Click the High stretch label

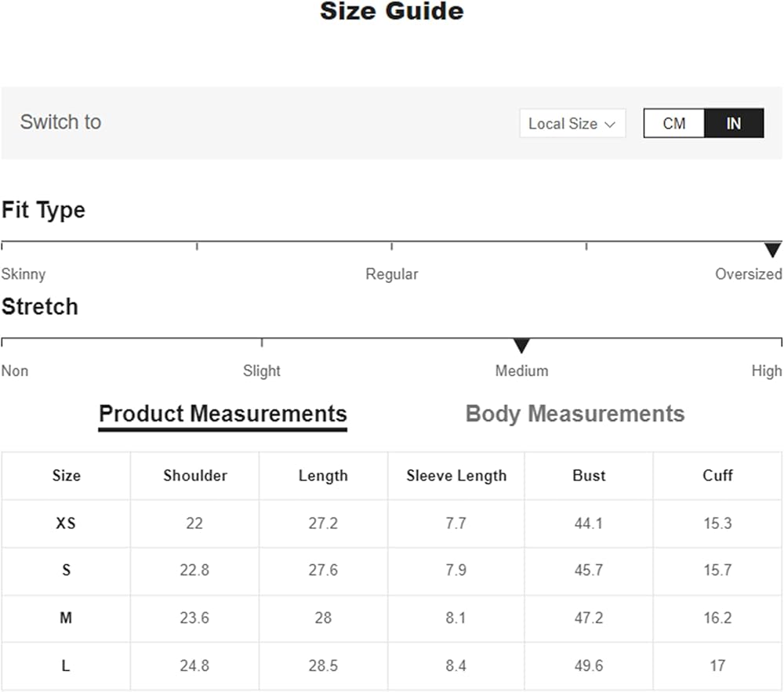click(766, 371)
